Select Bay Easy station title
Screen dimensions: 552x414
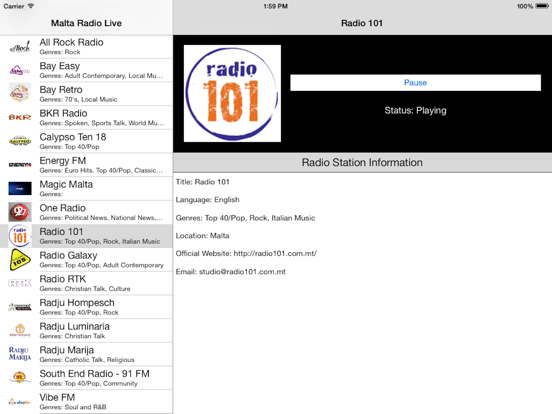(x=60, y=66)
